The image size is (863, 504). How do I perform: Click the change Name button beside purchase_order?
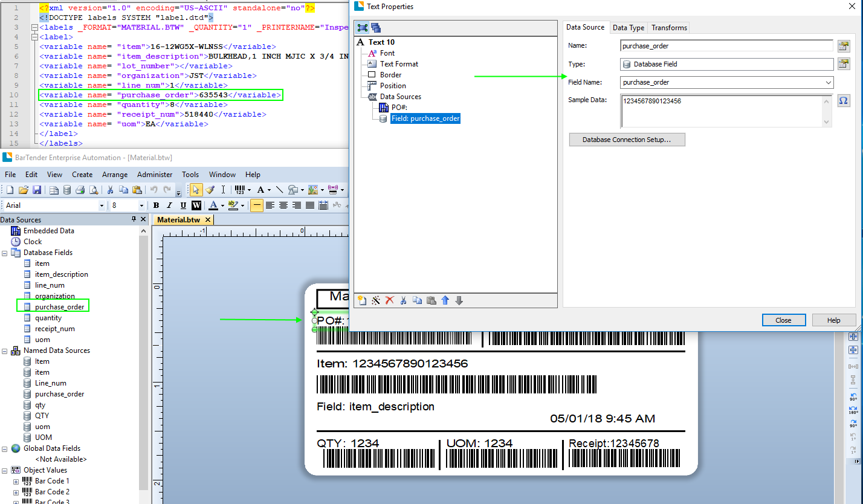[844, 46]
